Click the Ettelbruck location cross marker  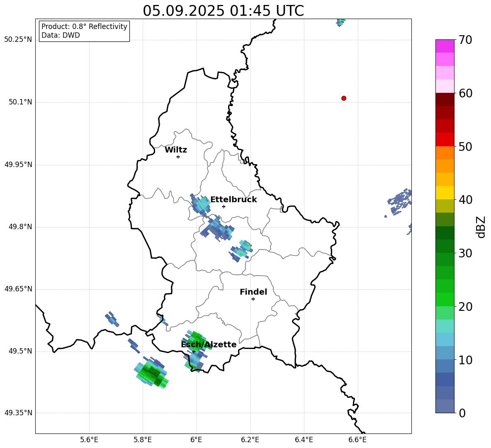(x=224, y=206)
